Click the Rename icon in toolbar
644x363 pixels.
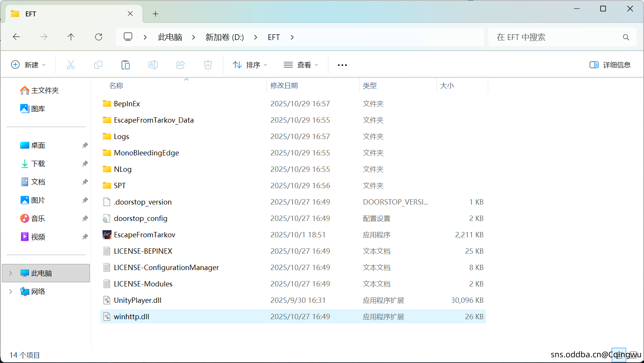(153, 65)
